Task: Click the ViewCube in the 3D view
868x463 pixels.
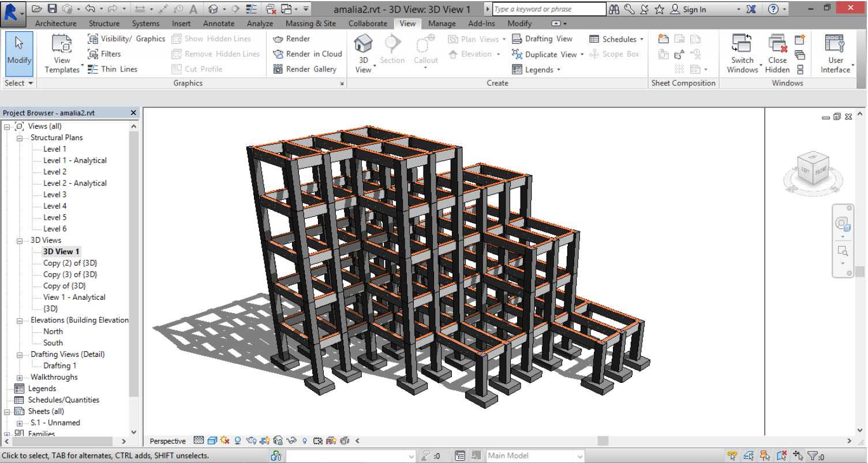Action: point(814,168)
